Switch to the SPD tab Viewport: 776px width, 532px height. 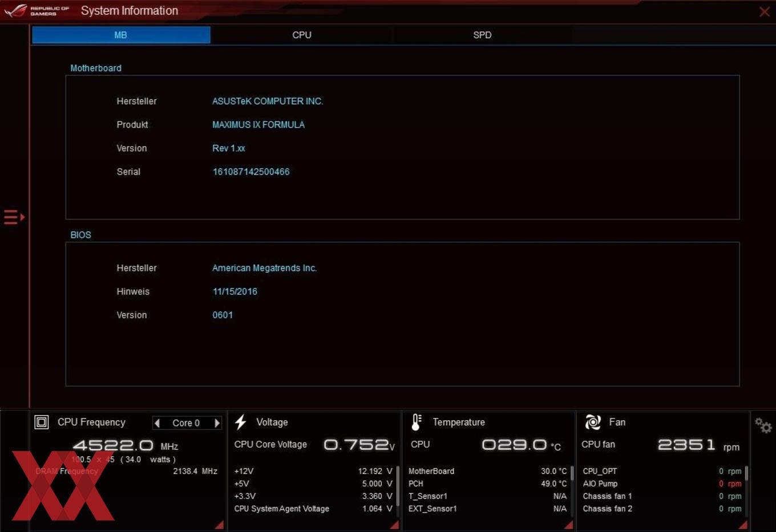pos(482,35)
